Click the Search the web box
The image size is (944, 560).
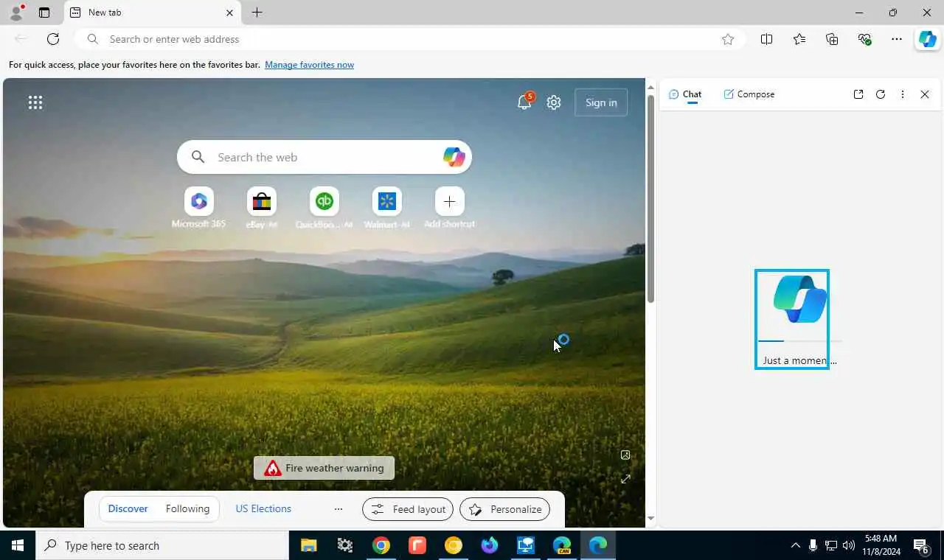[x=324, y=157]
